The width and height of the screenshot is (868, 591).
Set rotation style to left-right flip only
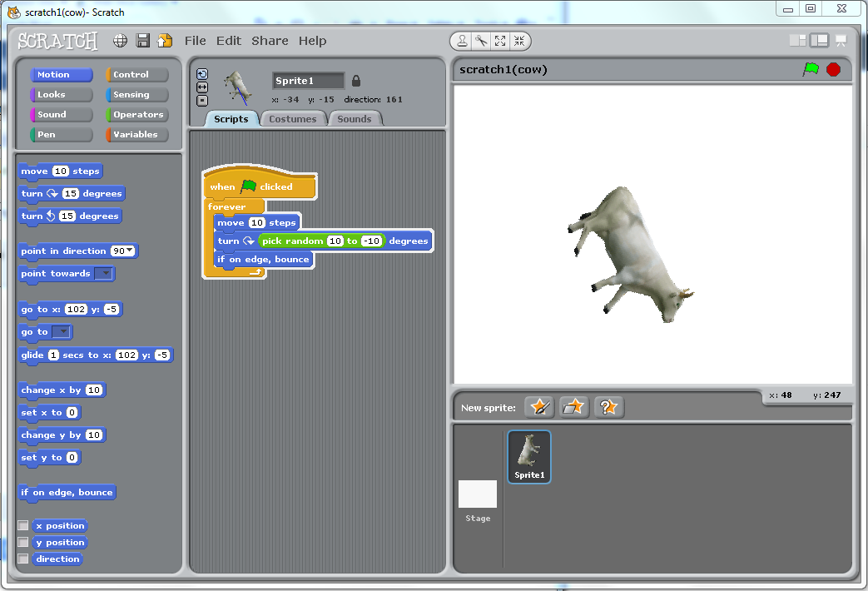point(202,87)
